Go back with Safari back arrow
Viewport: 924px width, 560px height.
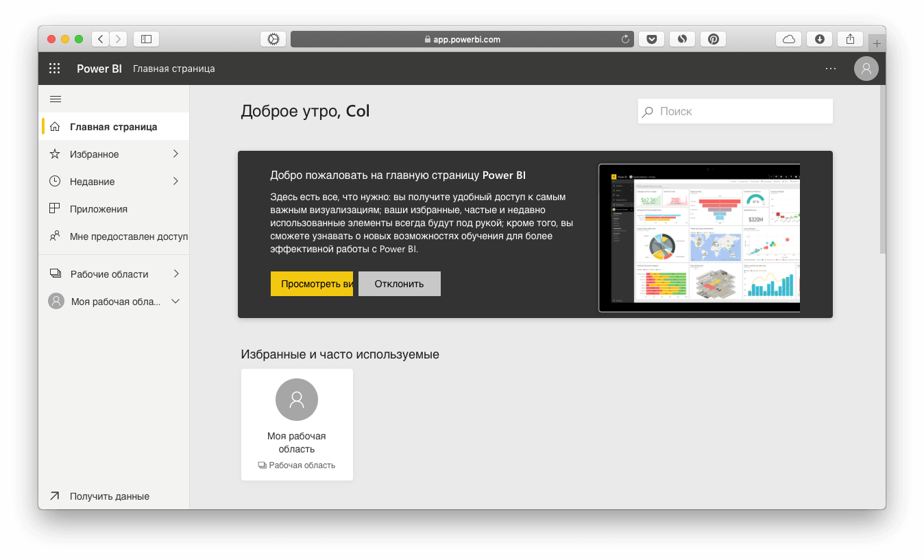(x=101, y=39)
